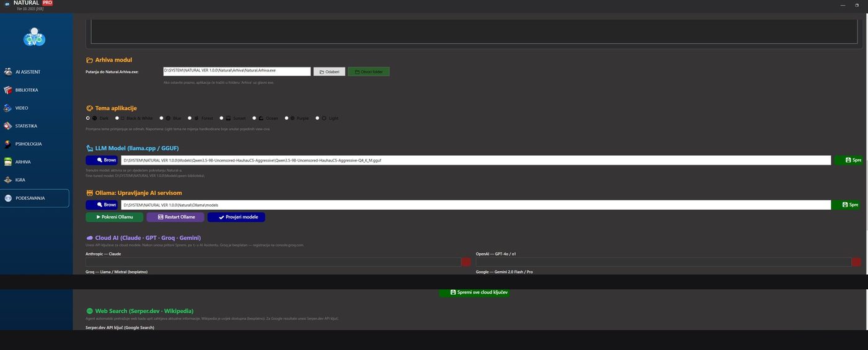The image size is (868, 350).
Task: Click the Purple theme circle icon
Action: click(293, 118)
